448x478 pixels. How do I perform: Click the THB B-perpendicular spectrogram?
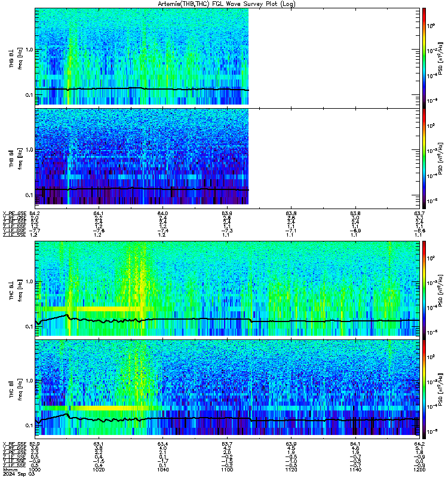click(x=142, y=56)
